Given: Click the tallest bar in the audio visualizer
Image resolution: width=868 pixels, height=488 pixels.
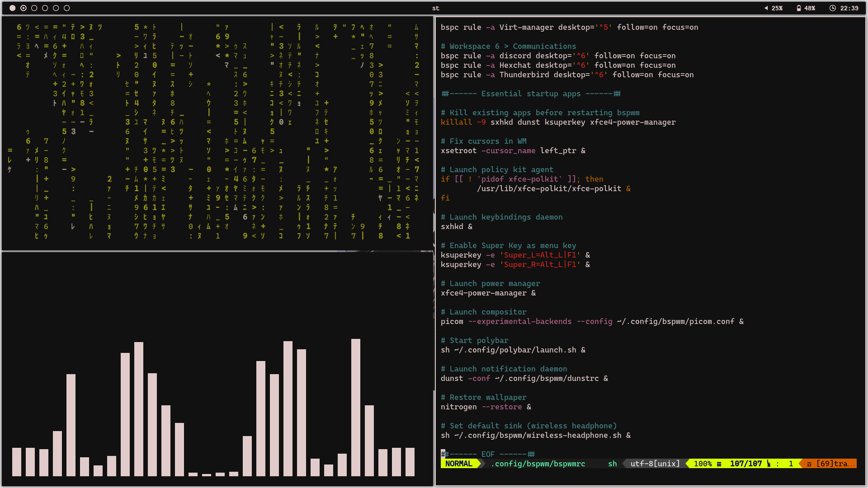Looking at the screenshot, I should pyautogui.click(x=356, y=407).
